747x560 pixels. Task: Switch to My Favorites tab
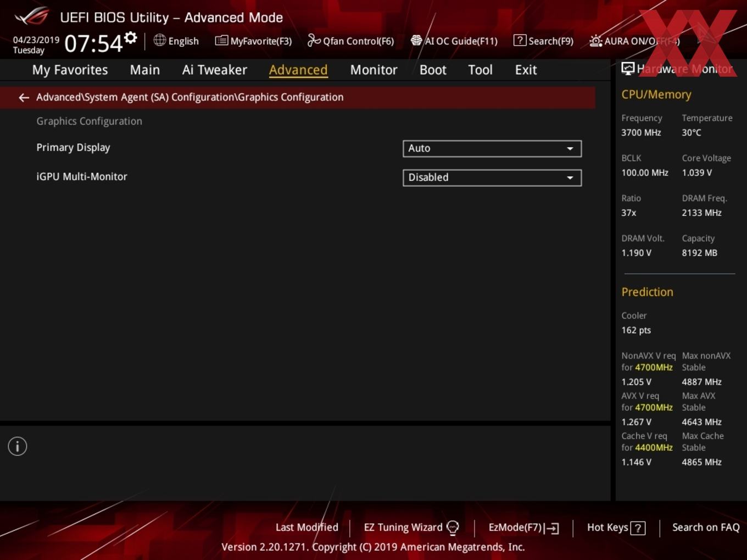click(x=70, y=70)
